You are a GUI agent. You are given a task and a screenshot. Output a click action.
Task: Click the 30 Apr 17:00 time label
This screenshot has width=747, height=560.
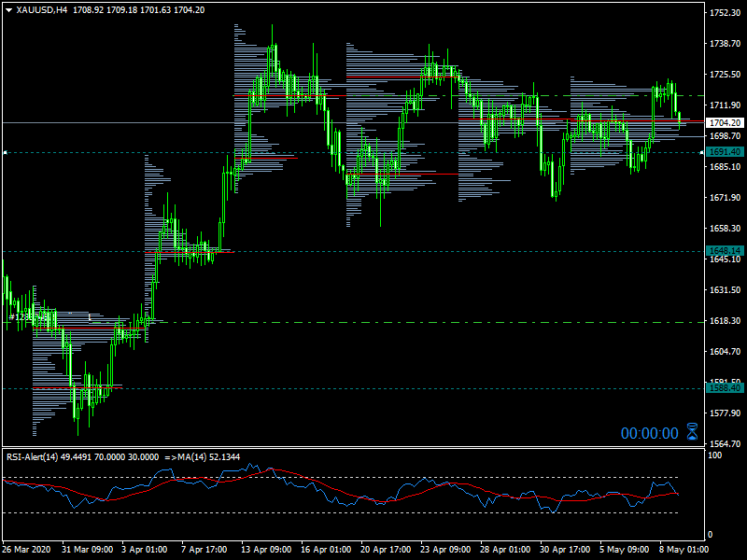click(563, 550)
